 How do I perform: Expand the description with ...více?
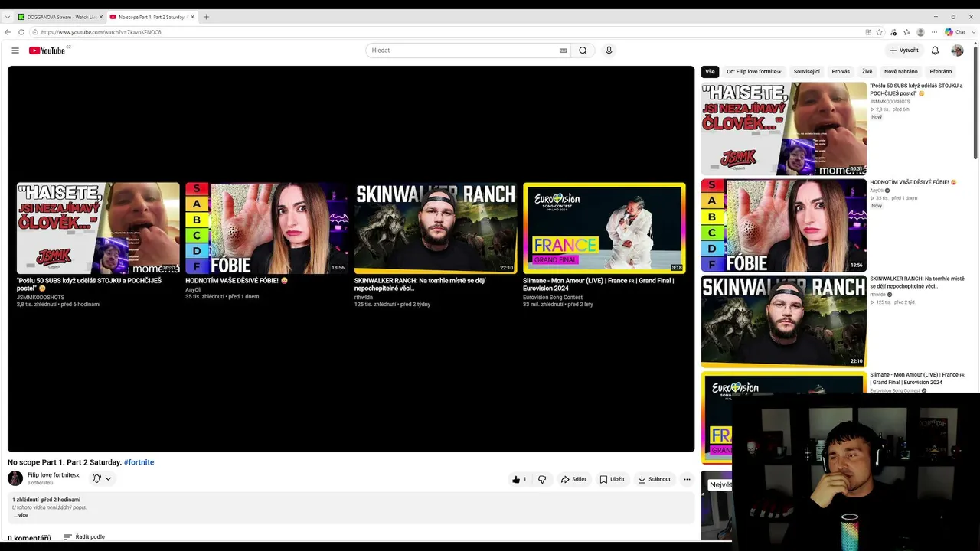coord(21,515)
